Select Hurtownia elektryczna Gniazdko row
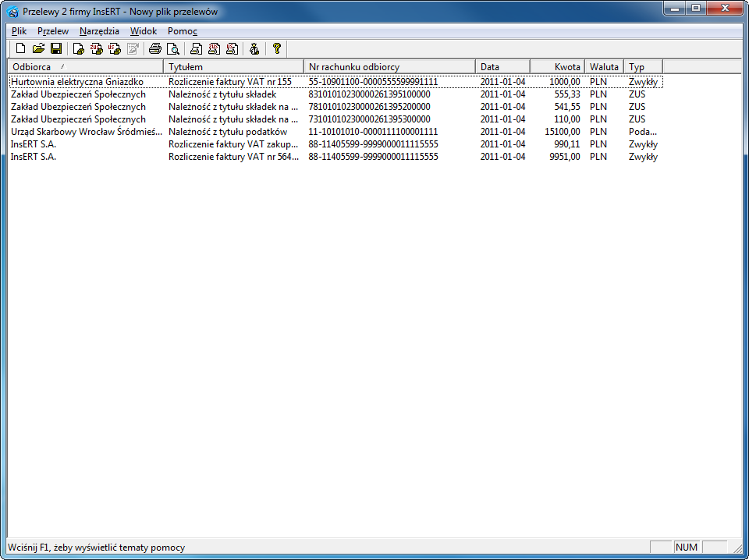Screen dimensions: 749x560 click(335, 82)
